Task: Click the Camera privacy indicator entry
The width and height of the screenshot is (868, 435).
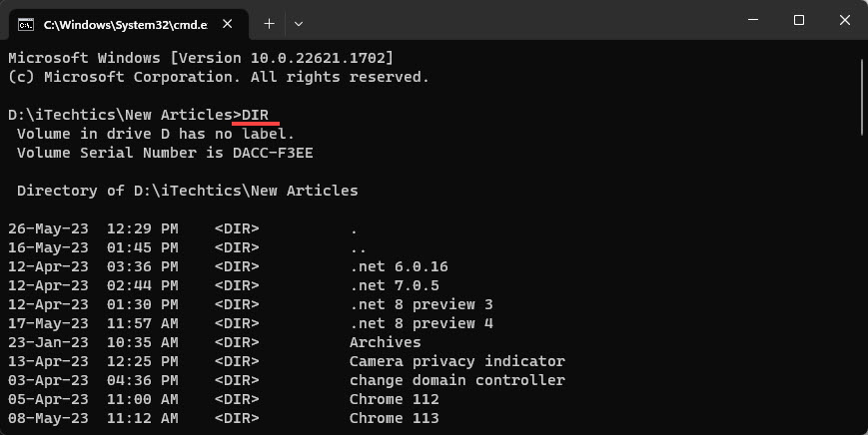Action: point(457,361)
